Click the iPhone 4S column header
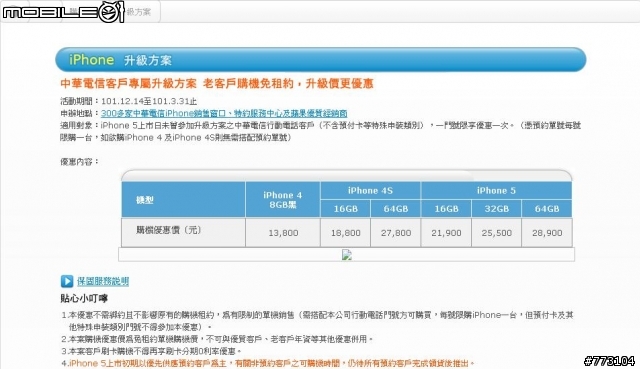640x369 pixels. click(x=370, y=191)
